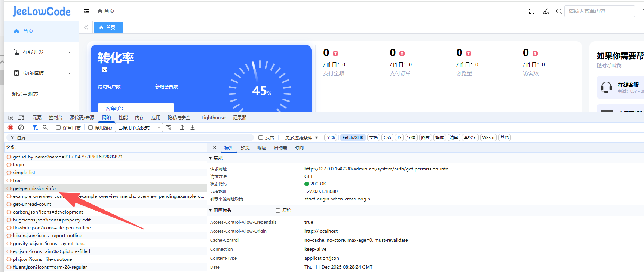Open the 更多过滤条件 dropdown
The height and width of the screenshot is (272, 644).
click(x=301, y=137)
